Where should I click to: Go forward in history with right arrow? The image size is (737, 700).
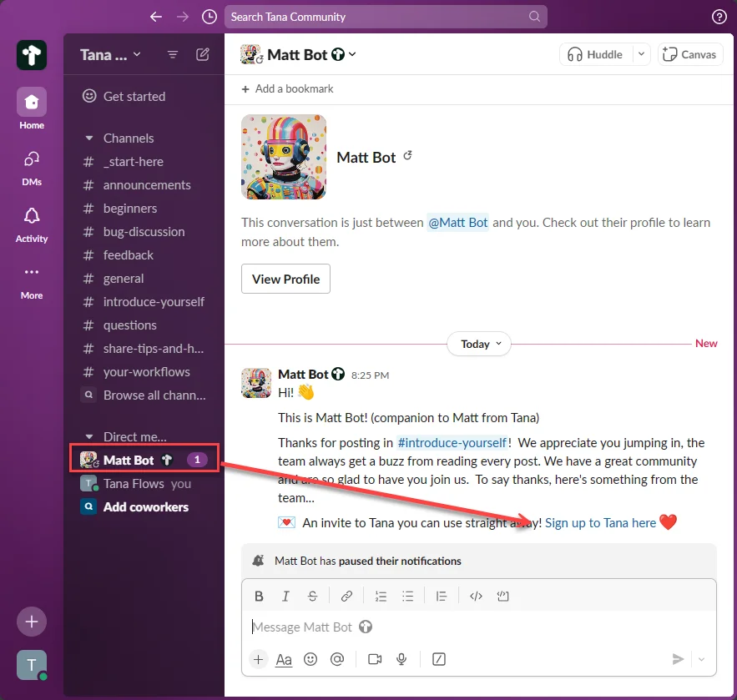point(182,17)
